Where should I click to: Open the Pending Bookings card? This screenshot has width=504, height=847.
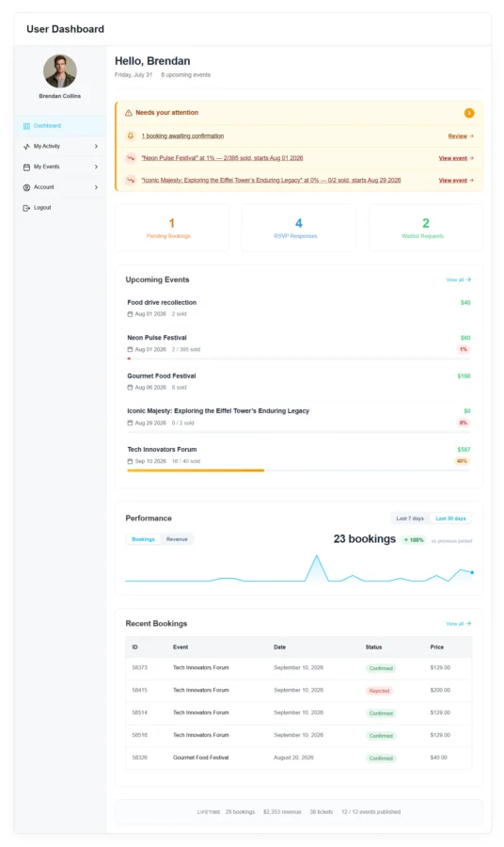click(x=171, y=228)
